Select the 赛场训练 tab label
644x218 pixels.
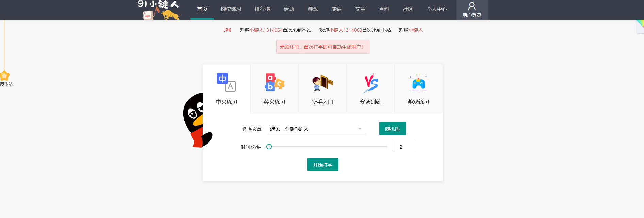pyautogui.click(x=370, y=102)
